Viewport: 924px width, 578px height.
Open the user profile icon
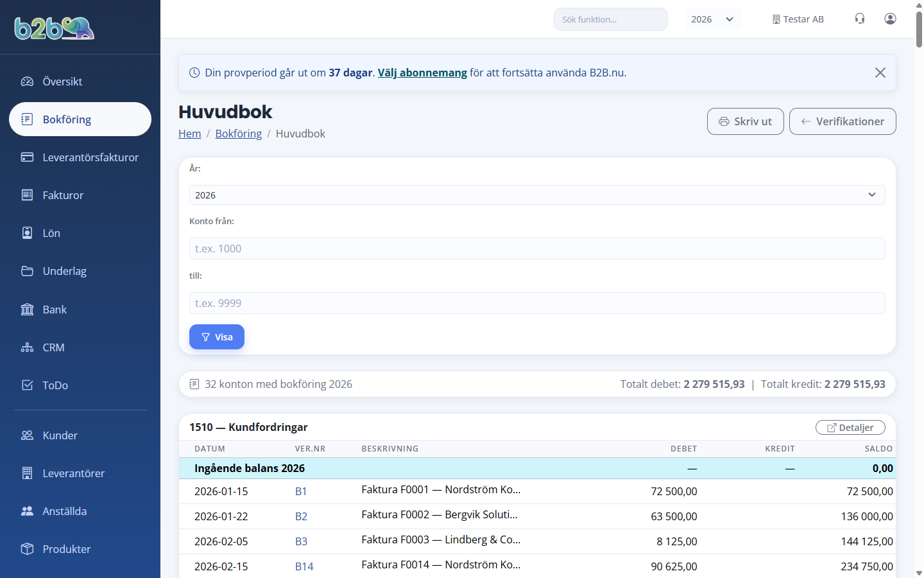click(x=890, y=19)
